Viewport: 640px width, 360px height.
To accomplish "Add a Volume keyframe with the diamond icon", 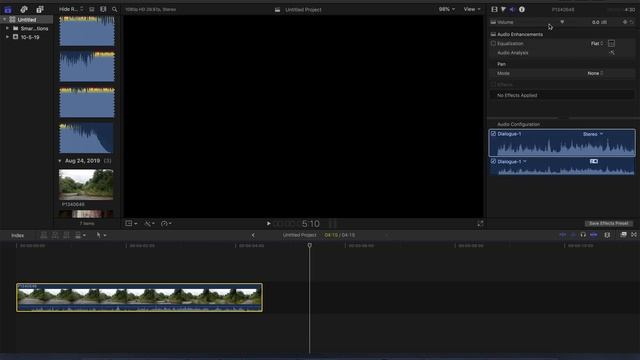I will pyautogui.click(x=624, y=22).
